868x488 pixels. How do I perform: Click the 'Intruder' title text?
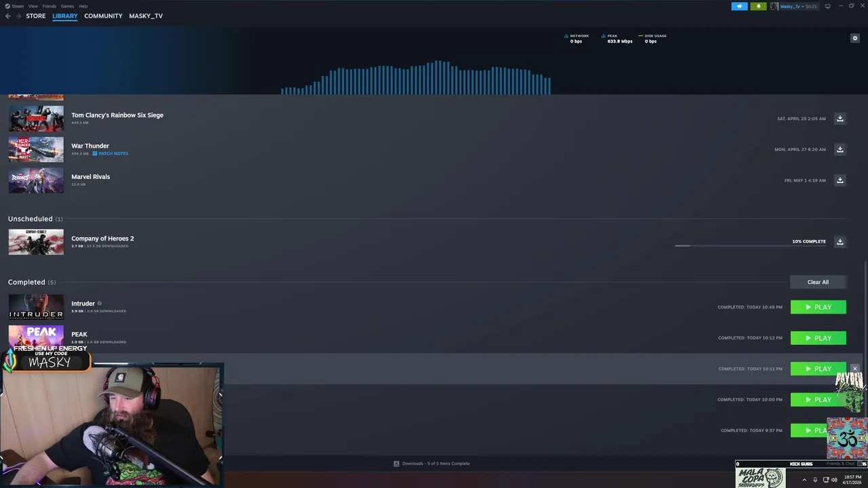[x=83, y=304]
